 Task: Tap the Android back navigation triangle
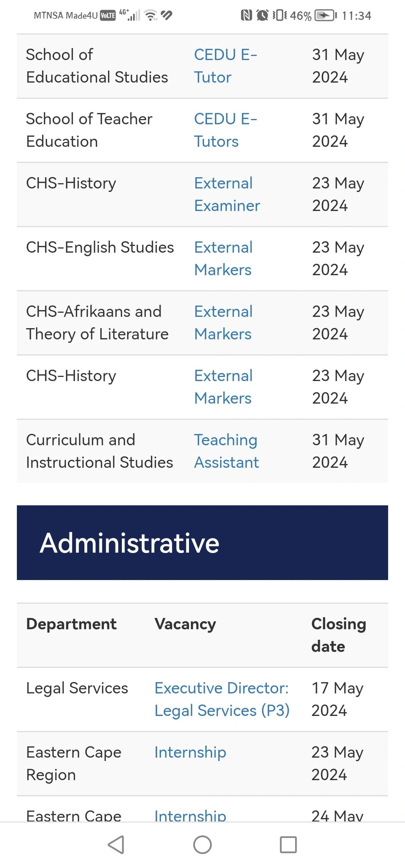116,845
